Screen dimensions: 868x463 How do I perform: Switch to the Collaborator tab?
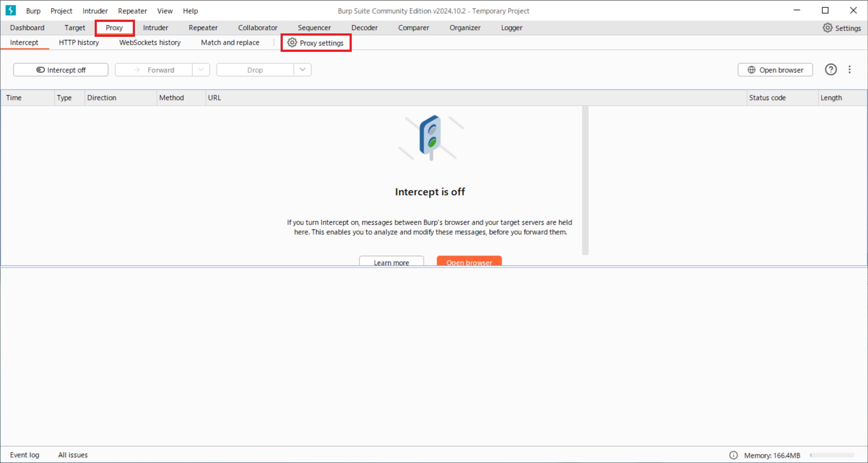coord(258,27)
